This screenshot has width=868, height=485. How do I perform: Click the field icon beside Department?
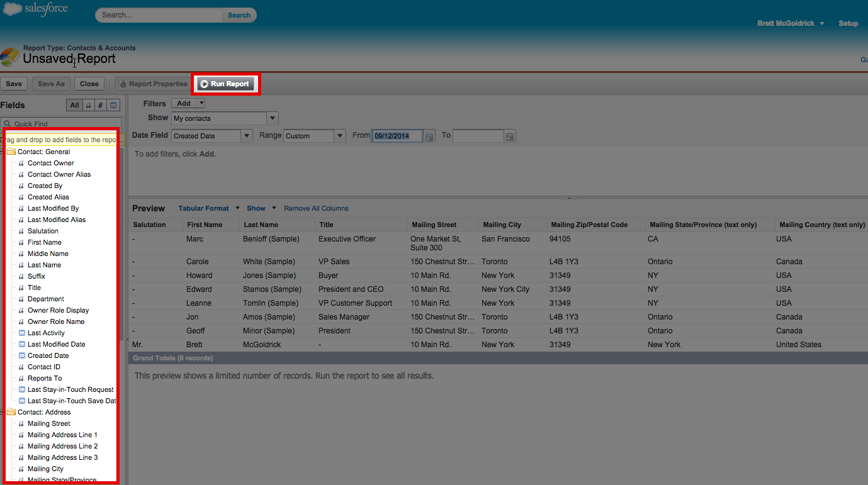[22, 299]
